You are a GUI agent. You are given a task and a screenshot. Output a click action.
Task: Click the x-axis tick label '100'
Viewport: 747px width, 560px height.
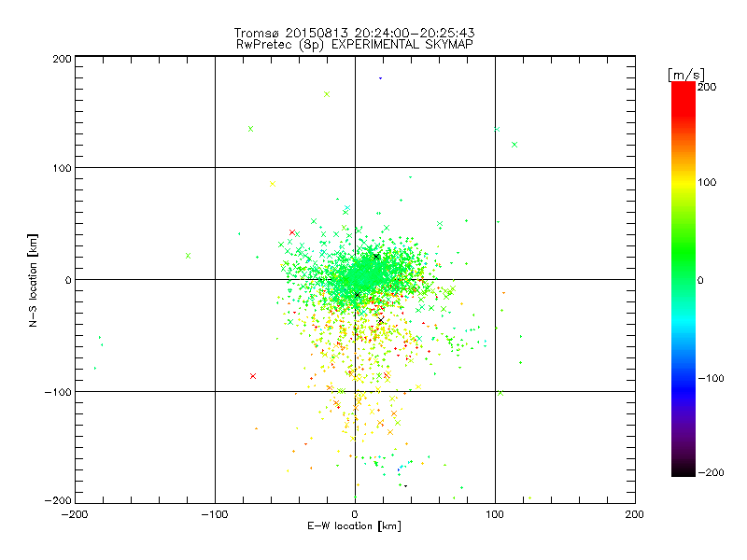pos(495,514)
